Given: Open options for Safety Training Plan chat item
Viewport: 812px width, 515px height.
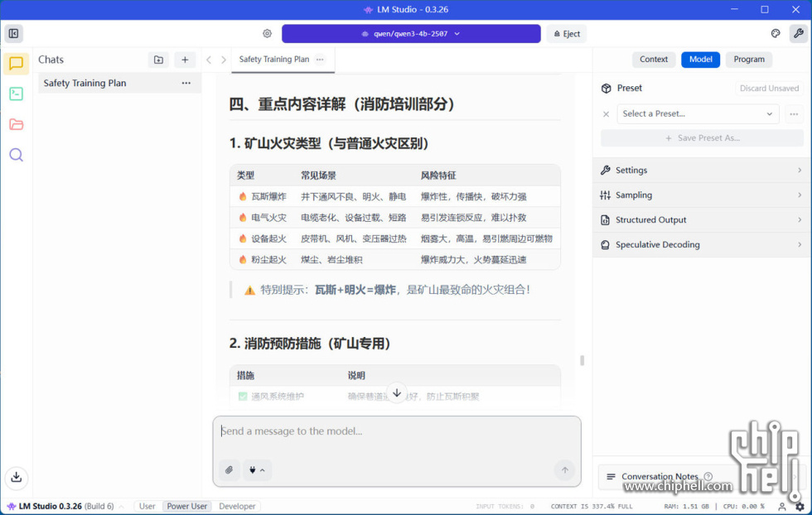Looking at the screenshot, I should 186,83.
